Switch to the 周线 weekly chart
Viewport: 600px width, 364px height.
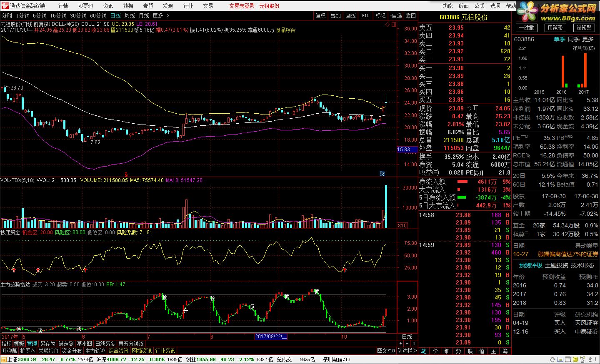[x=130, y=15]
